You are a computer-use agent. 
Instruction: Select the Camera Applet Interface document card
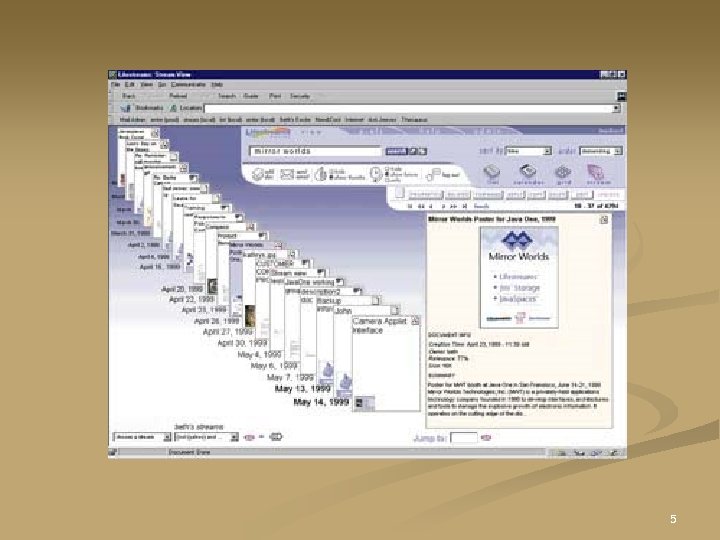(x=386, y=363)
